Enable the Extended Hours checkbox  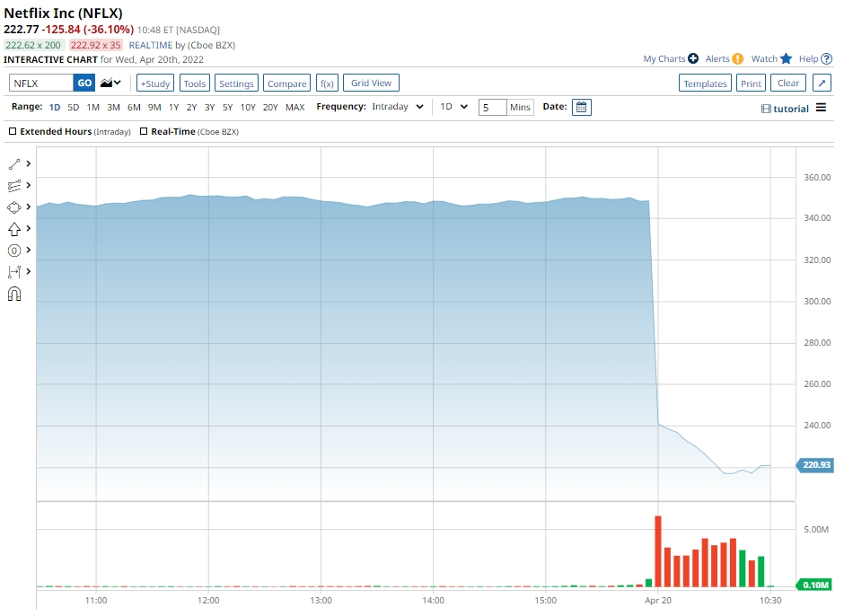[x=13, y=131]
